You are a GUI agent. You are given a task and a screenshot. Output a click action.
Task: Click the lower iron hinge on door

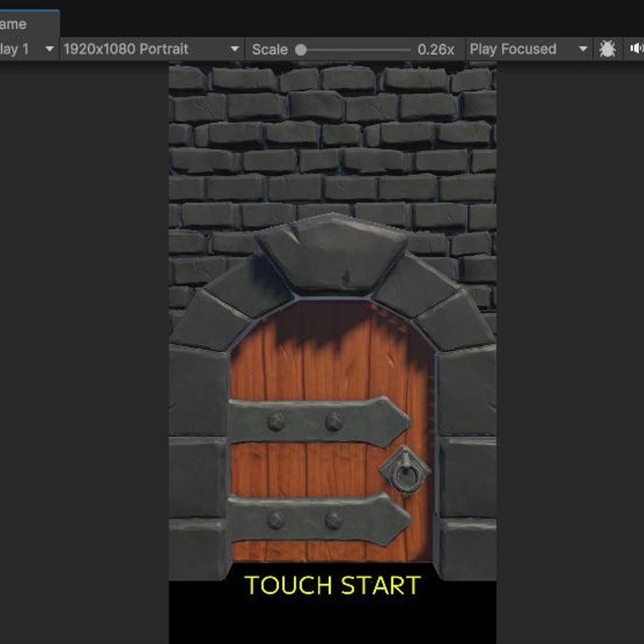pos(319,519)
